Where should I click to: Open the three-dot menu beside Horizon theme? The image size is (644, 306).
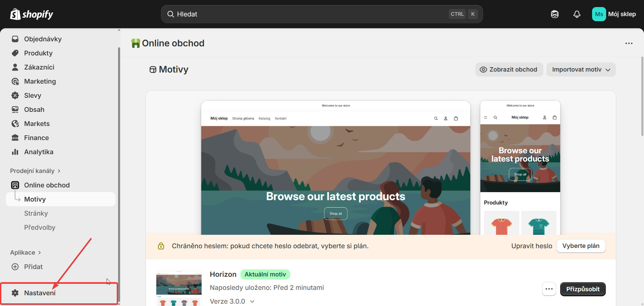549,289
